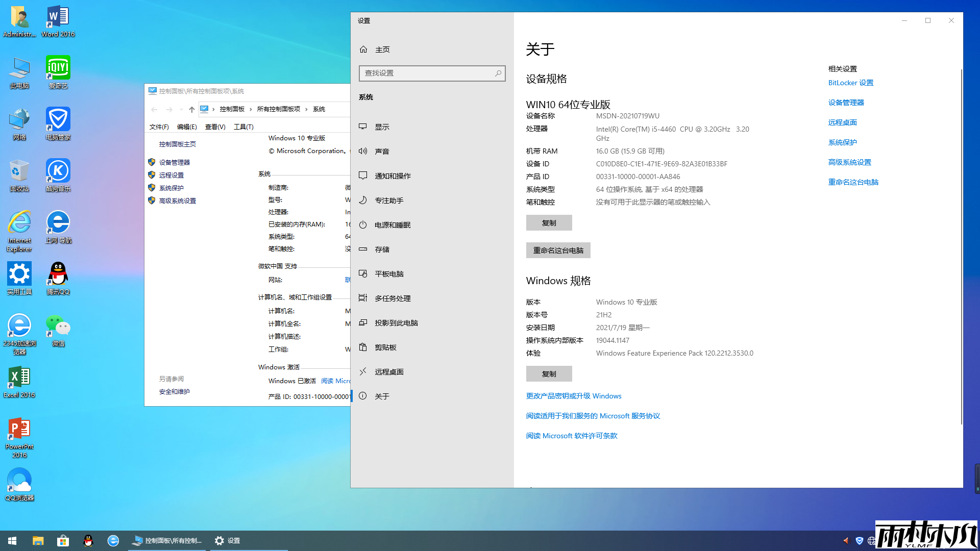Image resolution: width=980 pixels, height=551 pixels.
Task: Select 关于 in the settings sidebar
Action: (x=432, y=396)
